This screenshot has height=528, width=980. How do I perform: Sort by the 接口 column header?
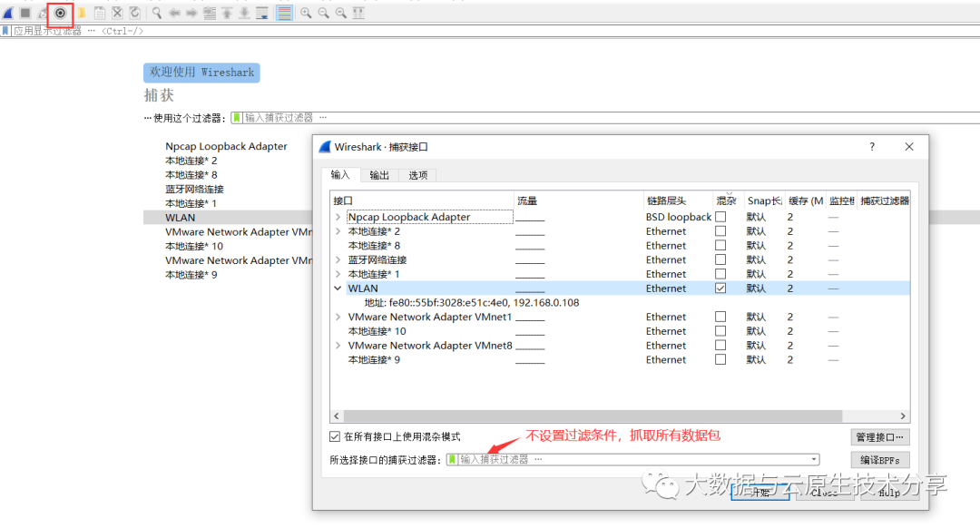tap(422, 200)
